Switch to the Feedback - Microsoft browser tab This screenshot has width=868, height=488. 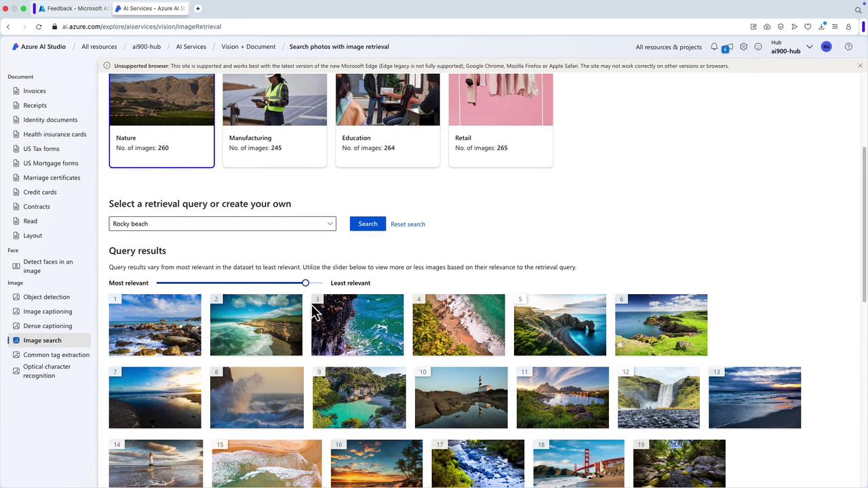pos(73,9)
